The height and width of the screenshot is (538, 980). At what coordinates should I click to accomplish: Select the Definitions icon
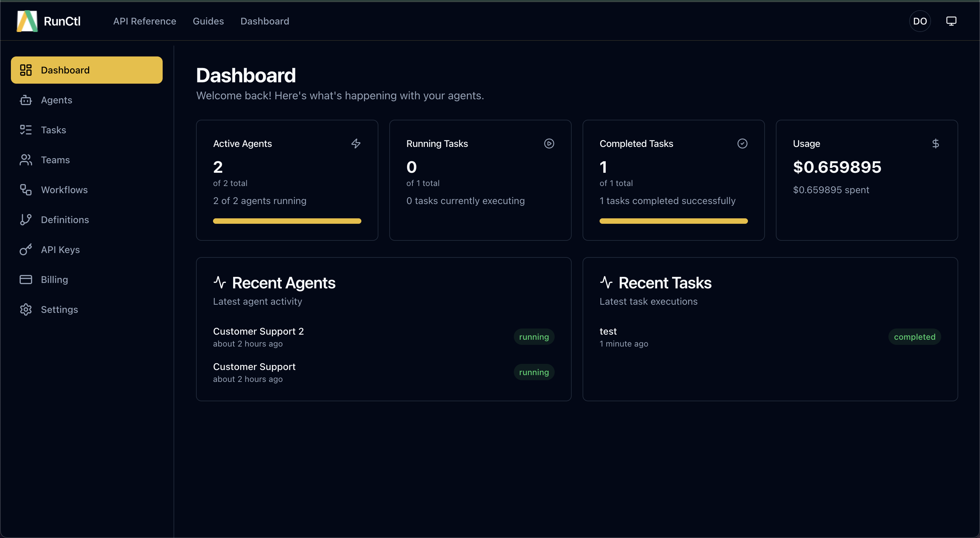pyautogui.click(x=26, y=219)
